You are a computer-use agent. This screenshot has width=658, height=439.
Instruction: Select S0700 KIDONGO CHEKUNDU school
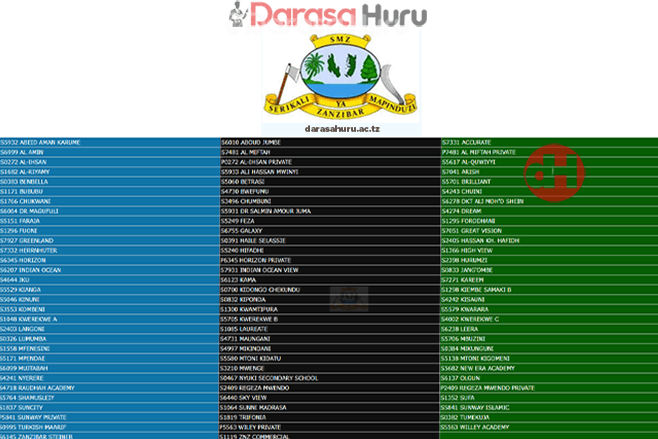click(261, 290)
